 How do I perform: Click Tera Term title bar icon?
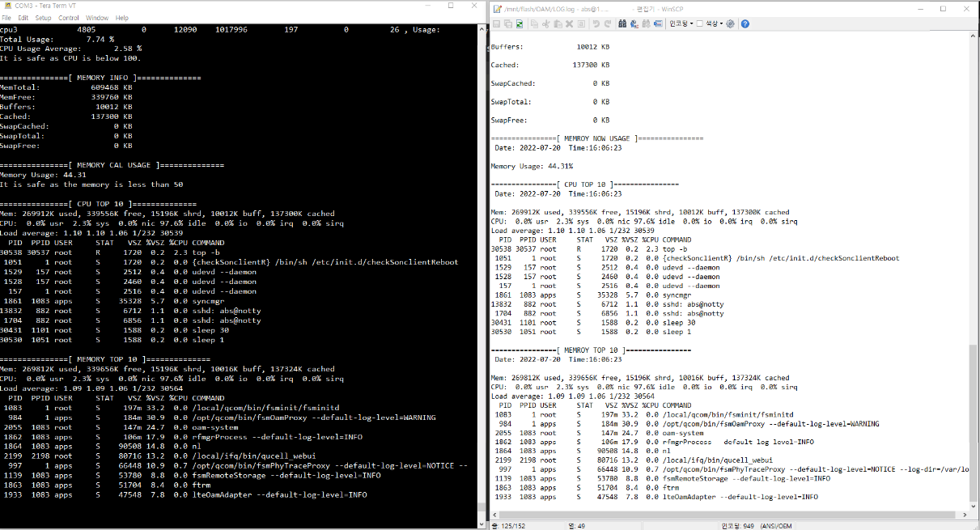pyautogui.click(x=7, y=6)
